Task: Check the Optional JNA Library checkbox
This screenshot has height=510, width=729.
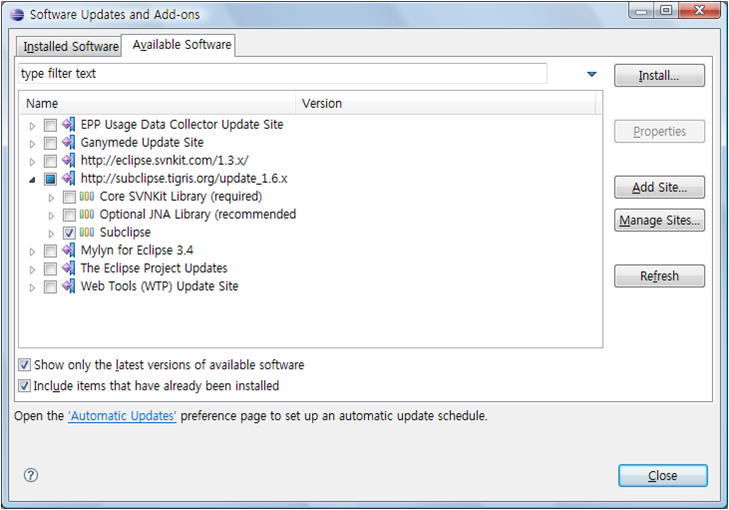Action: [69, 215]
